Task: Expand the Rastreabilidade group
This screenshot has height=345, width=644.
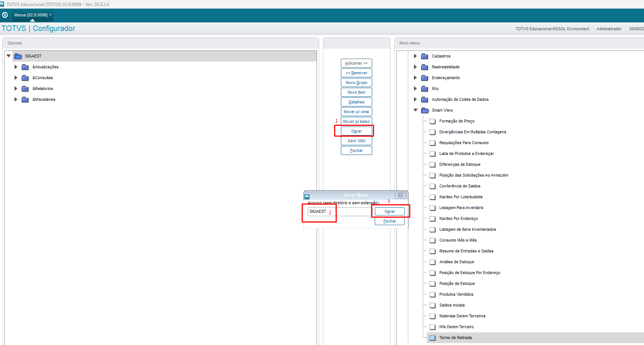Action: click(x=415, y=67)
